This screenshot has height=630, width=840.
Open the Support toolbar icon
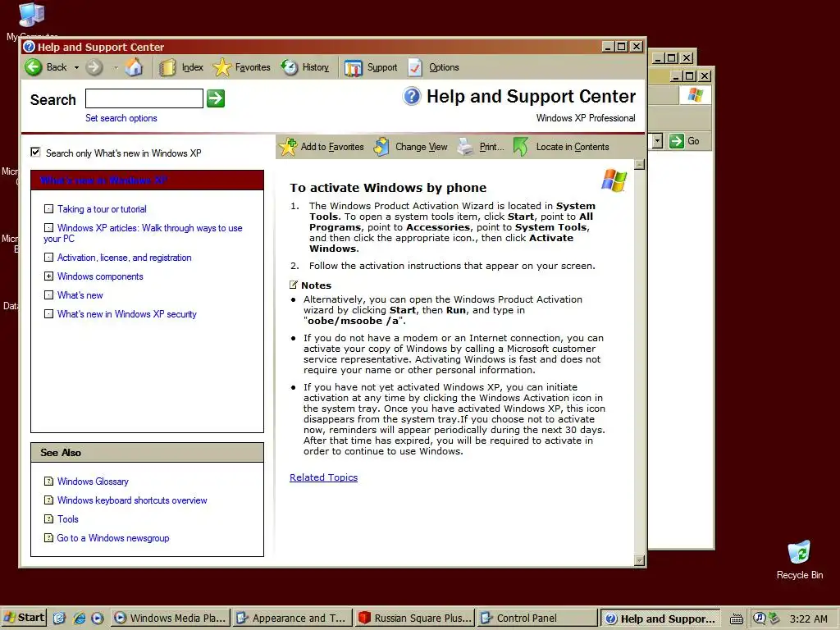pos(353,68)
